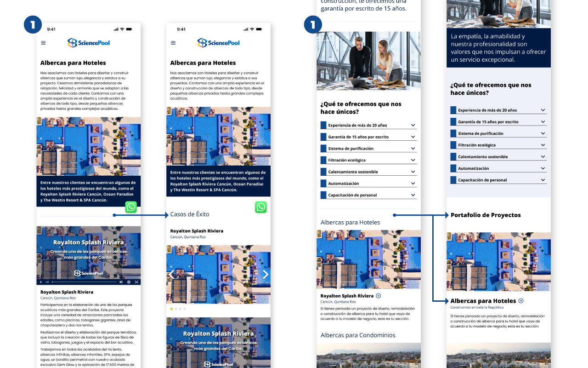Image resolution: width=588 pixels, height=368 pixels.
Task: Click the 1:30 time label in video player
Action: tap(47, 282)
